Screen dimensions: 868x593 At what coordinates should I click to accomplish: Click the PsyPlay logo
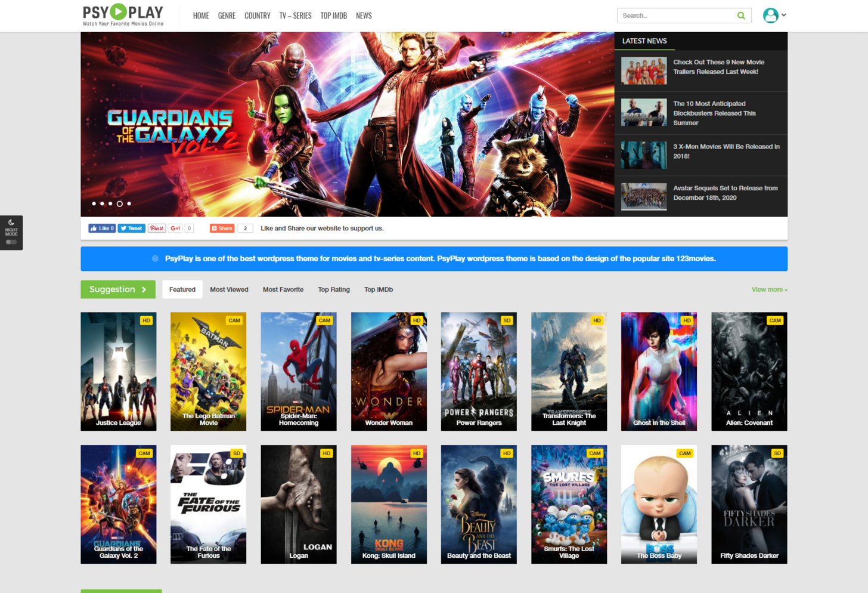122,14
